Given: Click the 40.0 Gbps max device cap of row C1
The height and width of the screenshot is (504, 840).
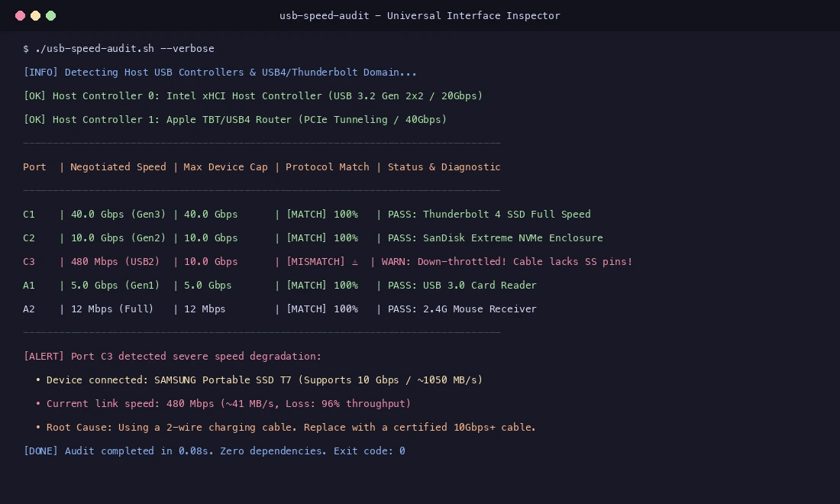Looking at the screenshot, I should (x=211, y=214).
